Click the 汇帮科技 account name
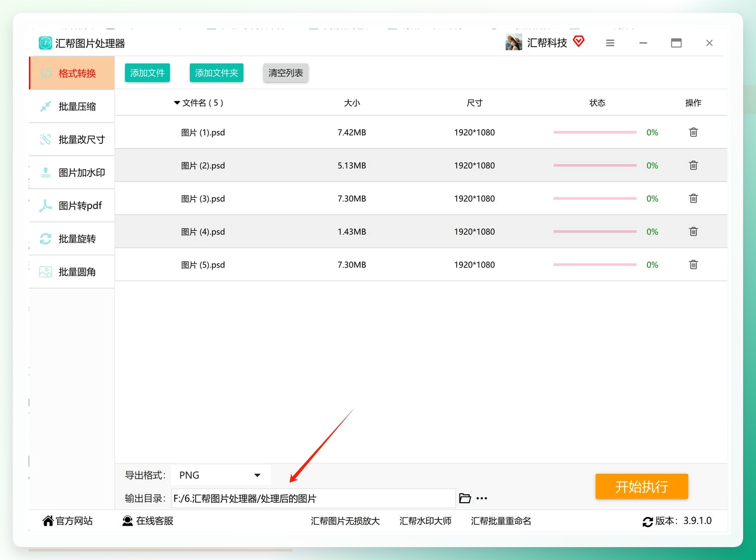Image resolution: width=756 pixels, height=560 pixels. [x=547, y=43]
